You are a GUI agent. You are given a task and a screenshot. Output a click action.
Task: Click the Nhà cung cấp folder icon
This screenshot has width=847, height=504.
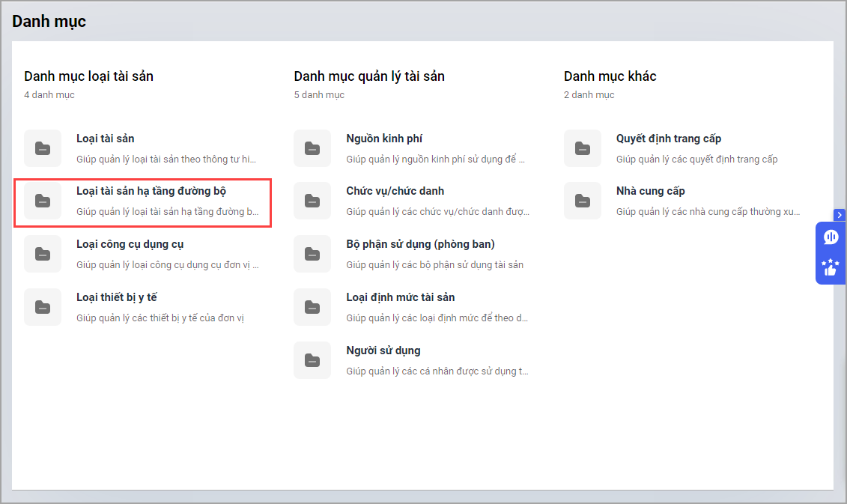click(583, 201)
